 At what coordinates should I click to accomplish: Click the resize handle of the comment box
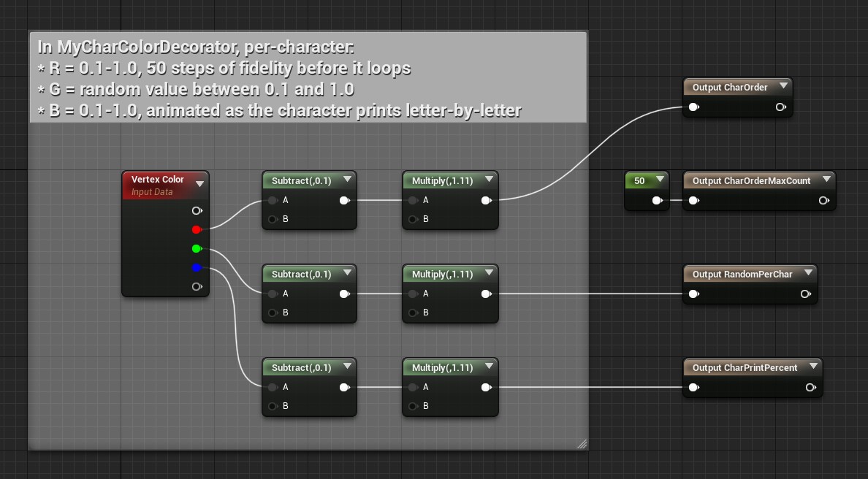582,444
